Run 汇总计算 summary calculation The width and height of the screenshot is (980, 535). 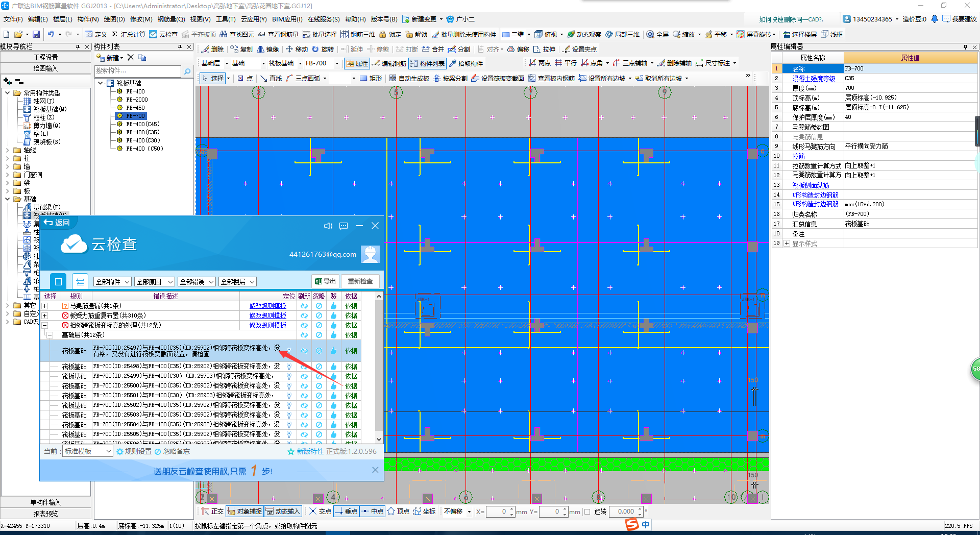(129, 34)
